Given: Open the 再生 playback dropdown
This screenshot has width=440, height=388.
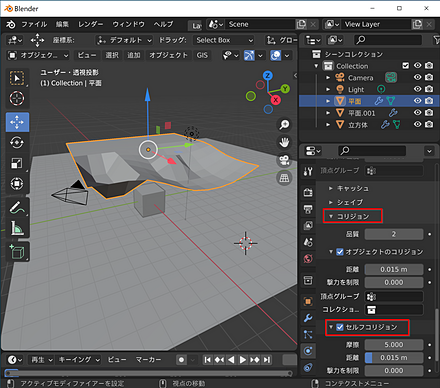Looking at the screenshot, I should pos(41,360).
